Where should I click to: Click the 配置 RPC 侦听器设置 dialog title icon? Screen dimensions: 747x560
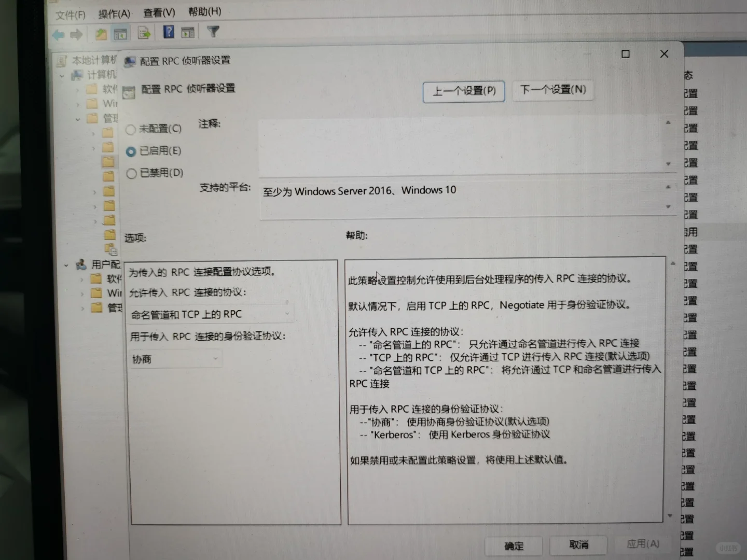(x=130, y=61)
